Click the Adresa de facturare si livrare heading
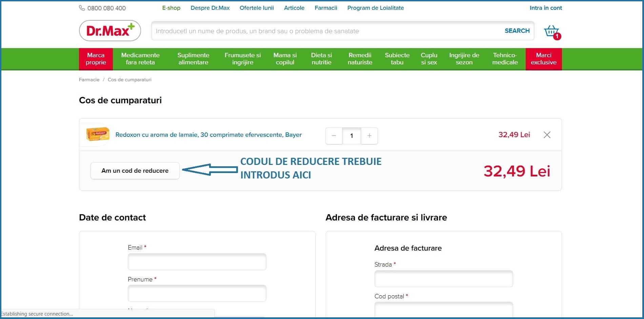This screenshot has width=644, height=319. tap(386, 217)
